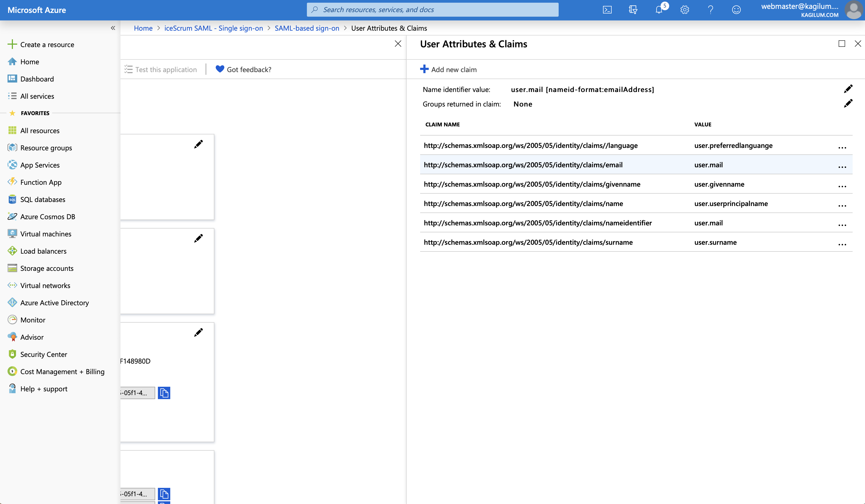Select the claims/email claim row
865x504 pixels.
pos(636,165)
